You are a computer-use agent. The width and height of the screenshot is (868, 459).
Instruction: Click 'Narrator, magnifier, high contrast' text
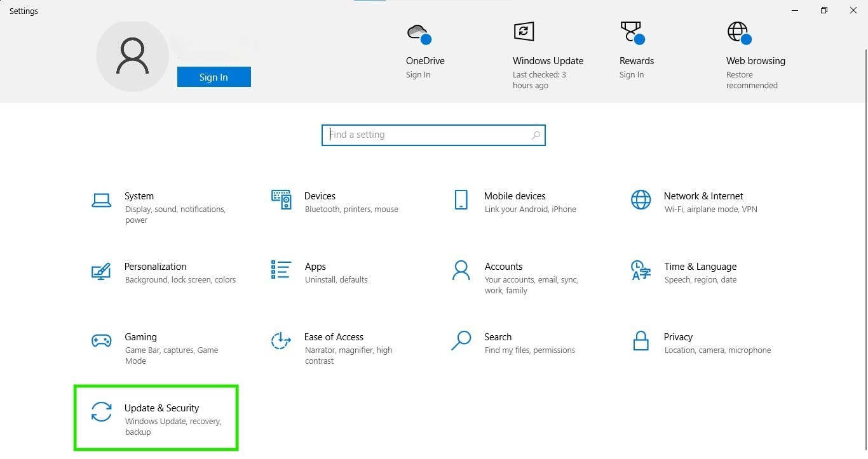(348, 356)
